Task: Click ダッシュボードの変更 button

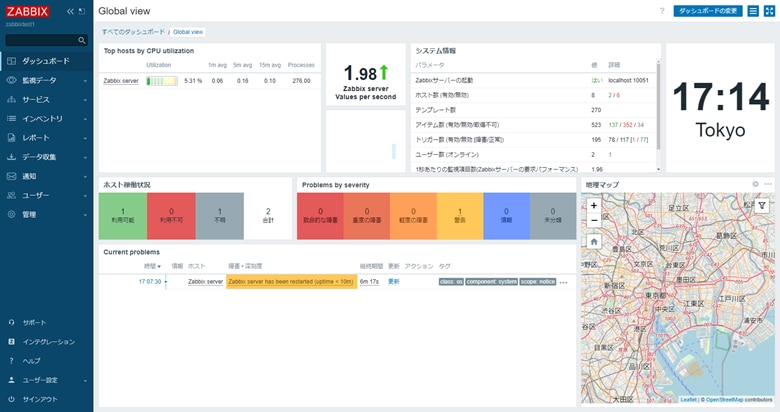Action: click(708, 11)
